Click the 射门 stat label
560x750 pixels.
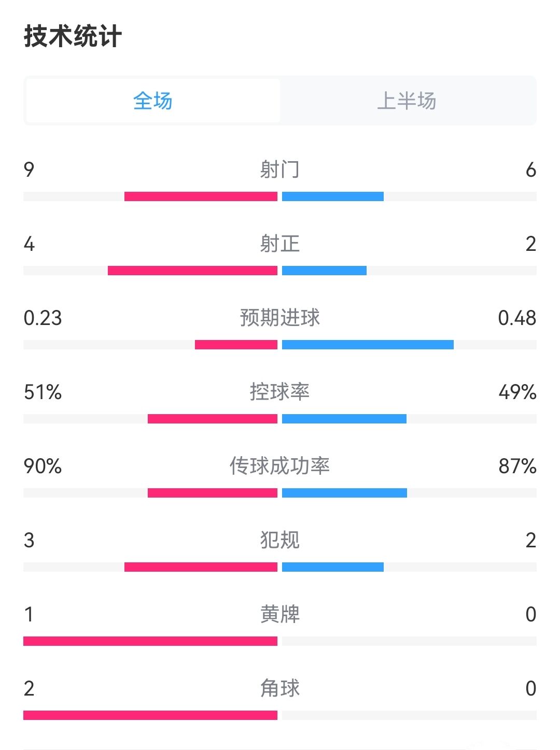[x=280, y=169]
